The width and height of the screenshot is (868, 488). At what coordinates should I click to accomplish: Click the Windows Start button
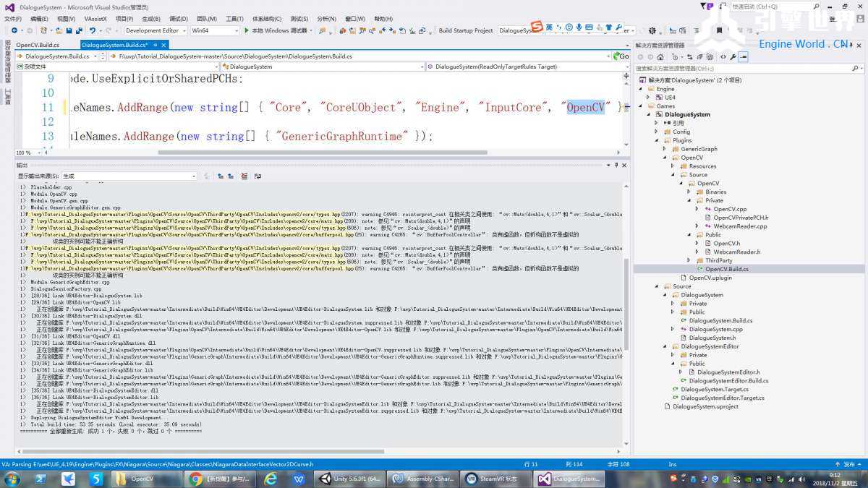point(13,479)
